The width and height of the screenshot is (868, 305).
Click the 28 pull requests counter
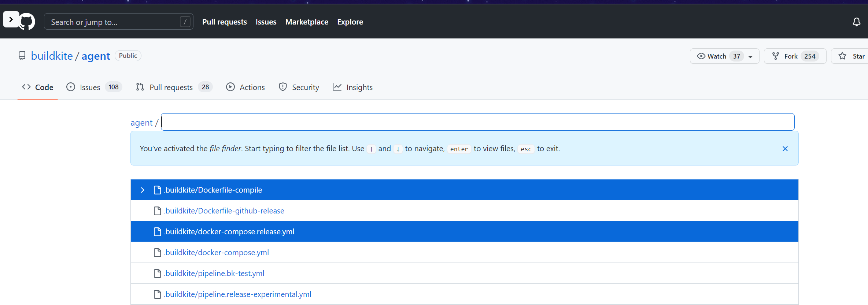pyautogui.click(x=205, y=87)
